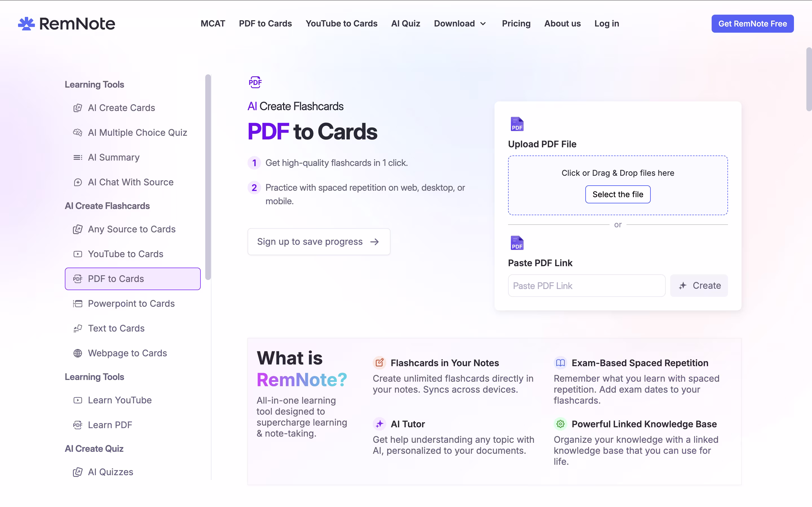This screenshot has height=507, width=812.
Task: Click the Text to Cards sidebar icon
Action: coord(78,329)
